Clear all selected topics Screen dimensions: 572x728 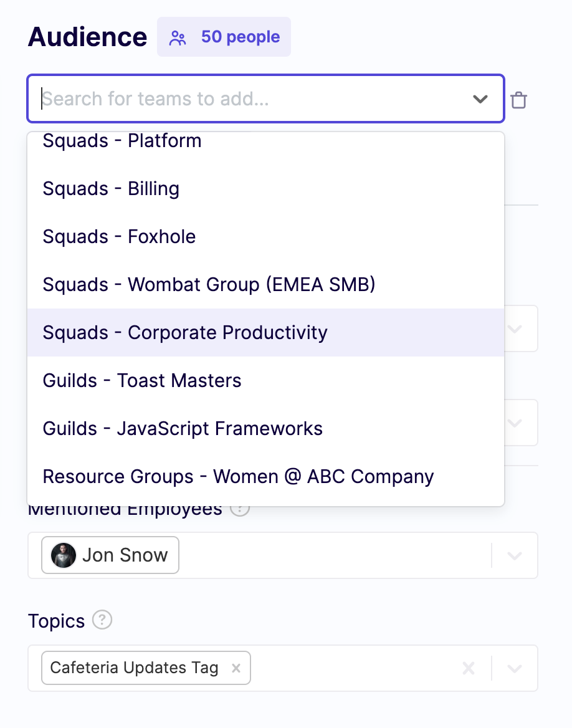469,668
